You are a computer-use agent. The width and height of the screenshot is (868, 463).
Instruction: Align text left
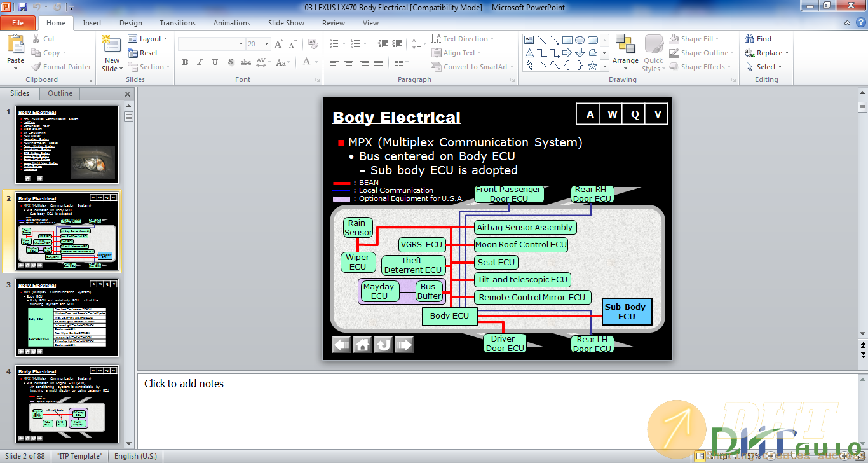point(334,62)
